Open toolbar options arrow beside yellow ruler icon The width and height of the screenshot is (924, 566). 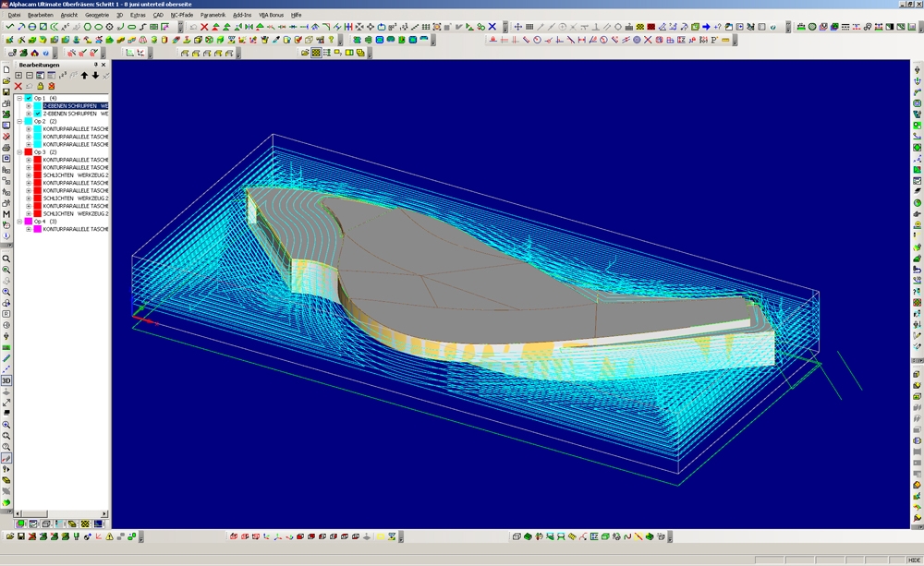(735, 41)
